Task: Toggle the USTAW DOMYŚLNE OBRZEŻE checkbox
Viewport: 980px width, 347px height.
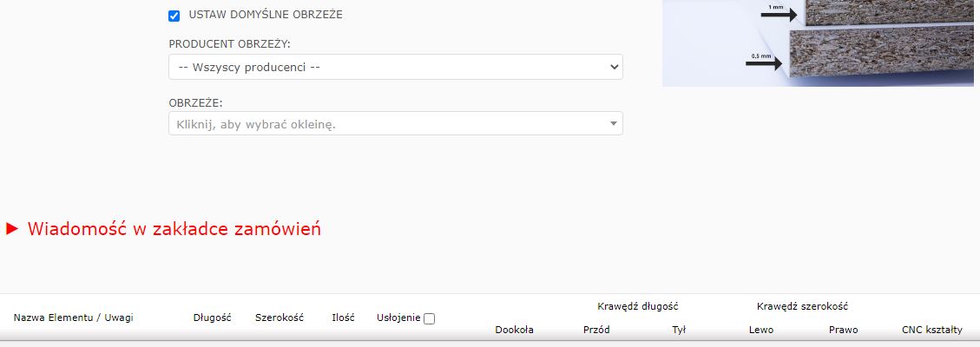Action: click(174, 16)
